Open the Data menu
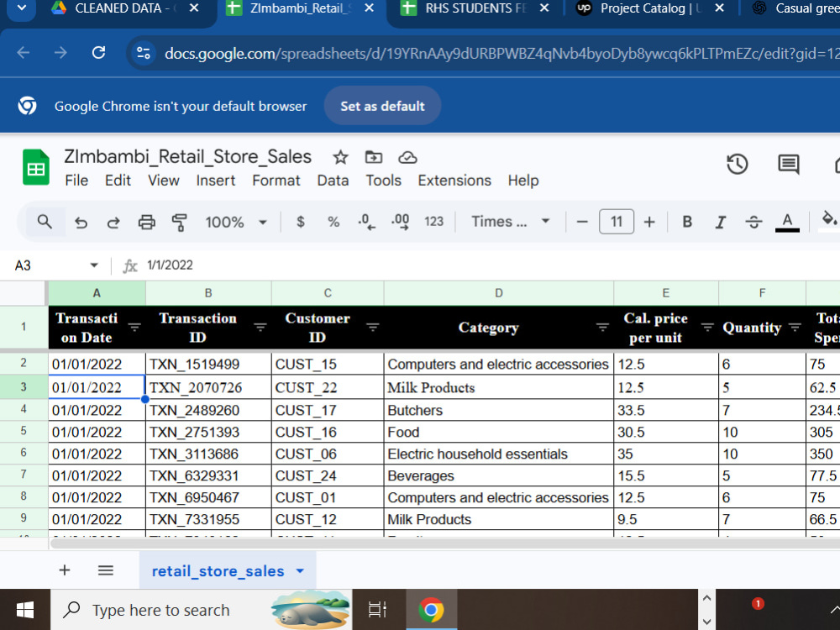Viewport: 840px width, 630px height. [333, 181]
